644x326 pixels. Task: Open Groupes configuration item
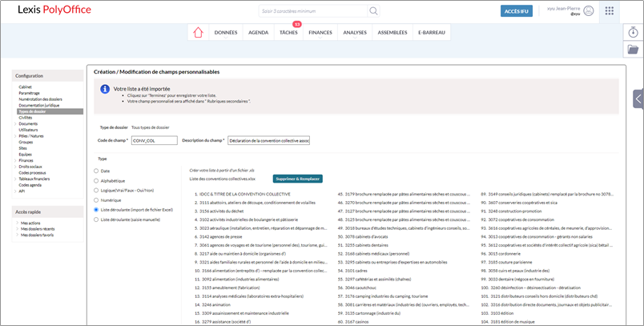coord(26,142)
